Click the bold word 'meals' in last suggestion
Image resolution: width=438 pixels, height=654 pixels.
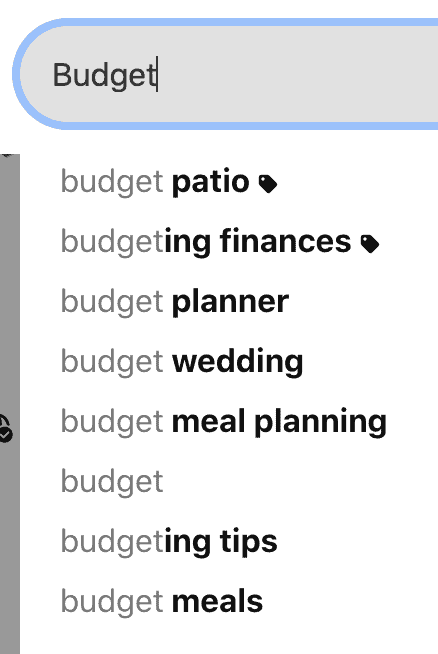[217, 602]
